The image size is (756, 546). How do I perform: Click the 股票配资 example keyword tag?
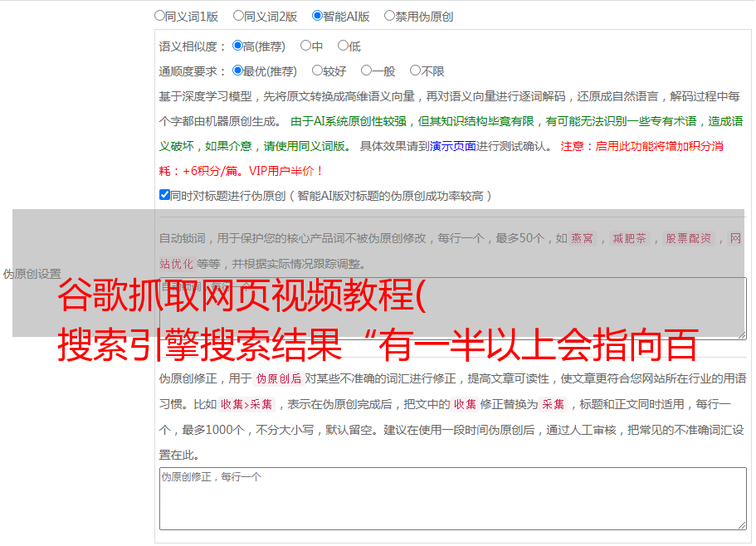click(x=688, y=238)
